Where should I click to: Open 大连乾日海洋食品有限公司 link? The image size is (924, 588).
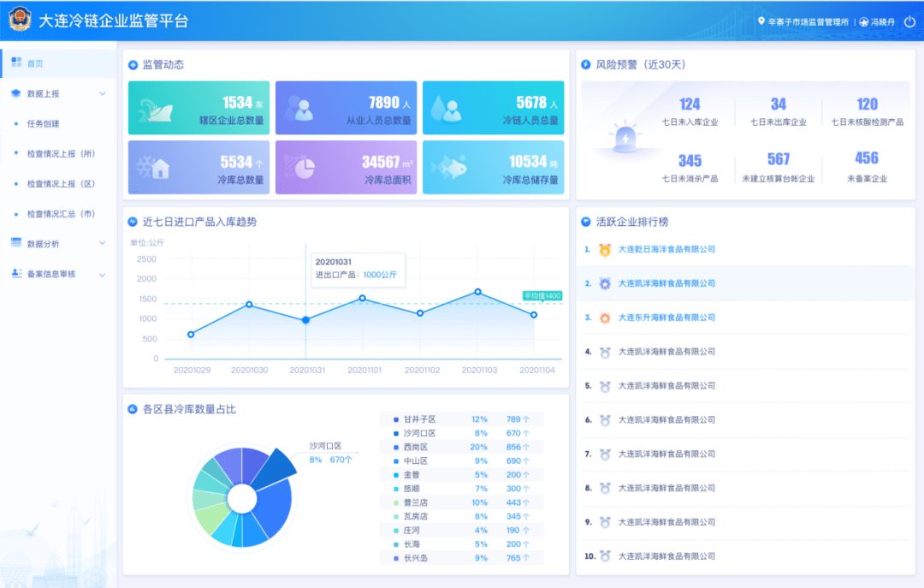[666, 249]
